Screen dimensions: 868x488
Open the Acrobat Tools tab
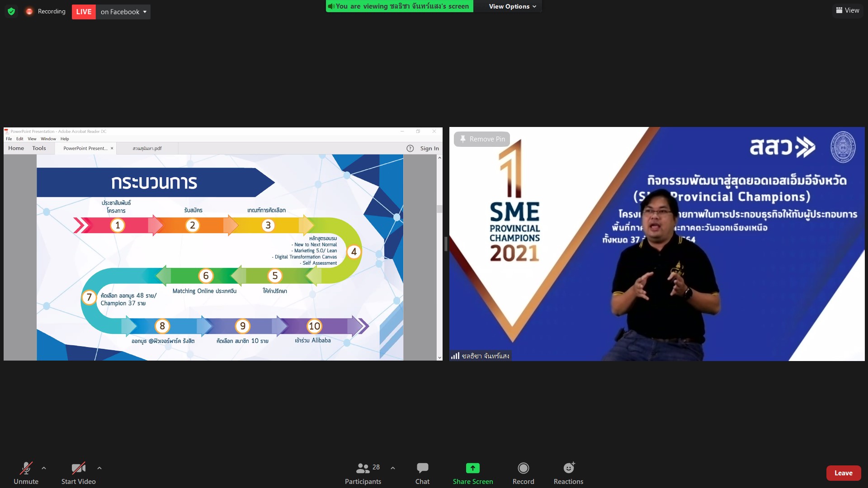39,148
